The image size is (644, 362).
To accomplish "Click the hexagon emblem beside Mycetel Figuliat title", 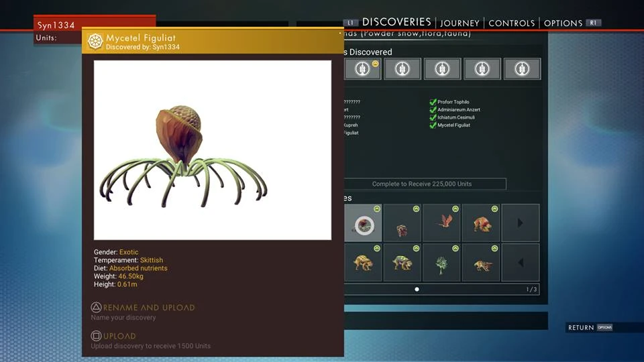I will [95, 42].
